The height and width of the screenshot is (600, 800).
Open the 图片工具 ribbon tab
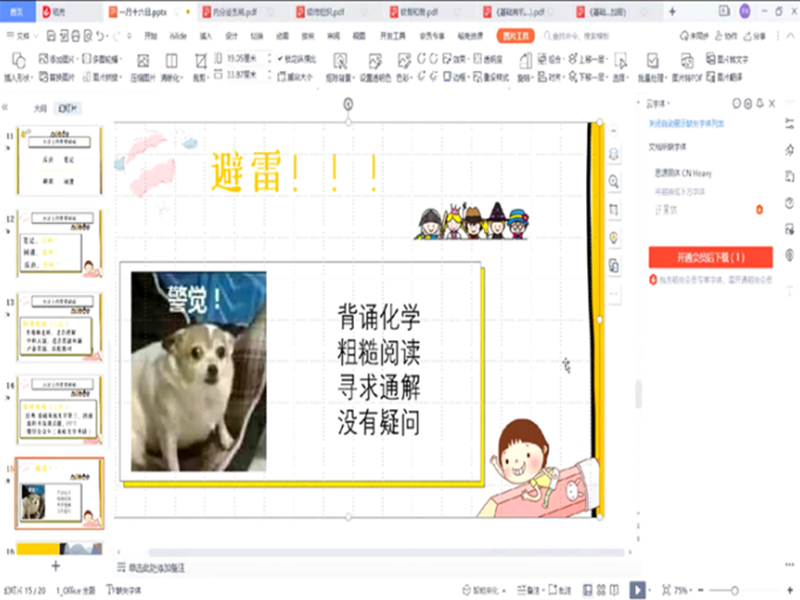pyautogui.click(x=516, y=35)
